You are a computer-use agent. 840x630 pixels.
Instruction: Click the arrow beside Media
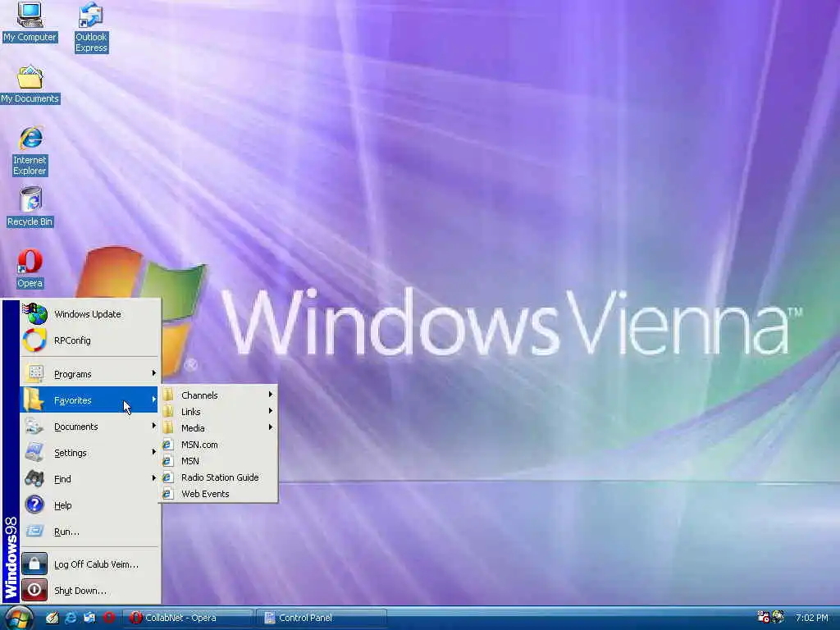(x=271, y=427)
